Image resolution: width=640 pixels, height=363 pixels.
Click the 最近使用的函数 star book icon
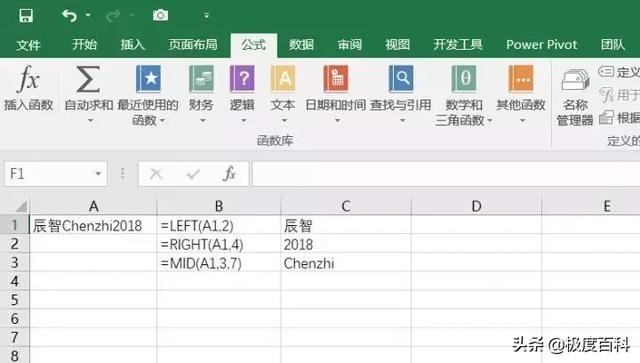click(148, 78)
